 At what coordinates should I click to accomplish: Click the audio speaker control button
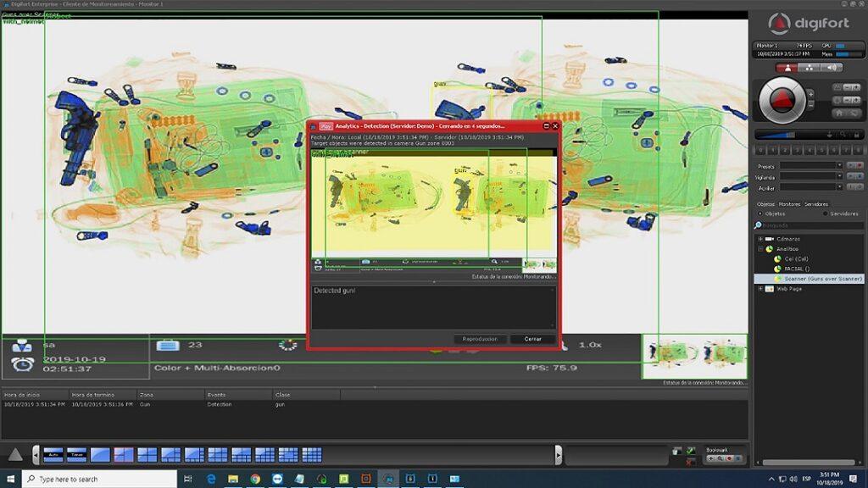[831, 68]
